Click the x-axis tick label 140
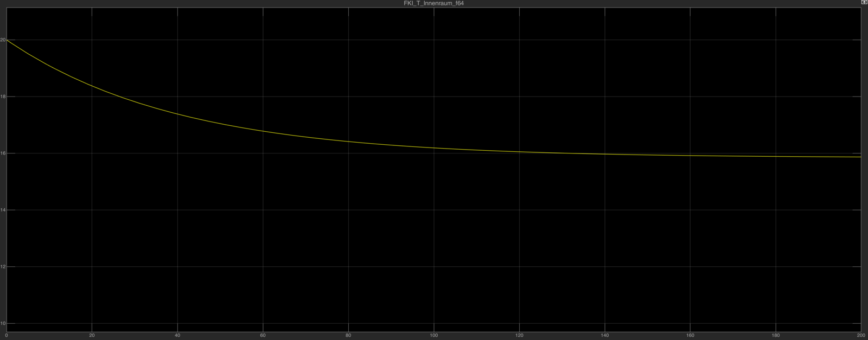Image resolution: width=868 pixels, height=340 pixels. 605,335
